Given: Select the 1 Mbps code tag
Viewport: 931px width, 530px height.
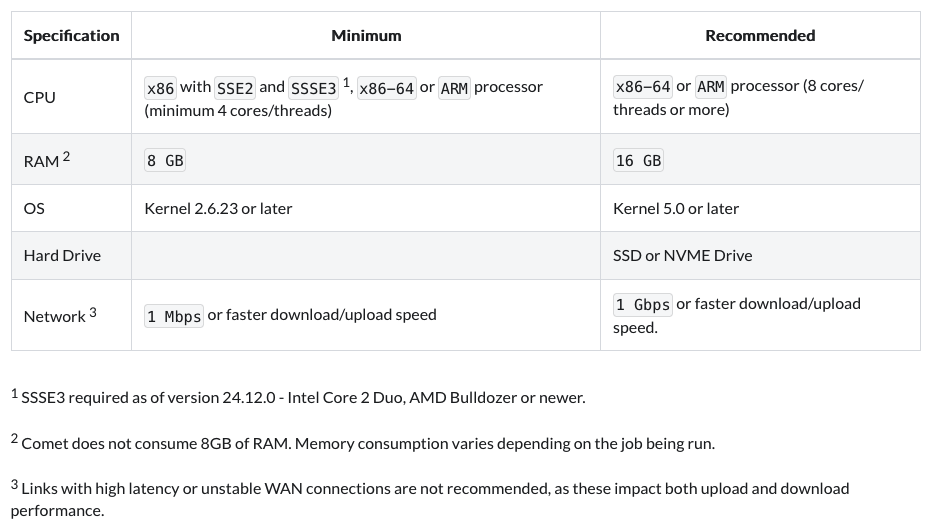Looking at the screenshot, I should (174, 316).
